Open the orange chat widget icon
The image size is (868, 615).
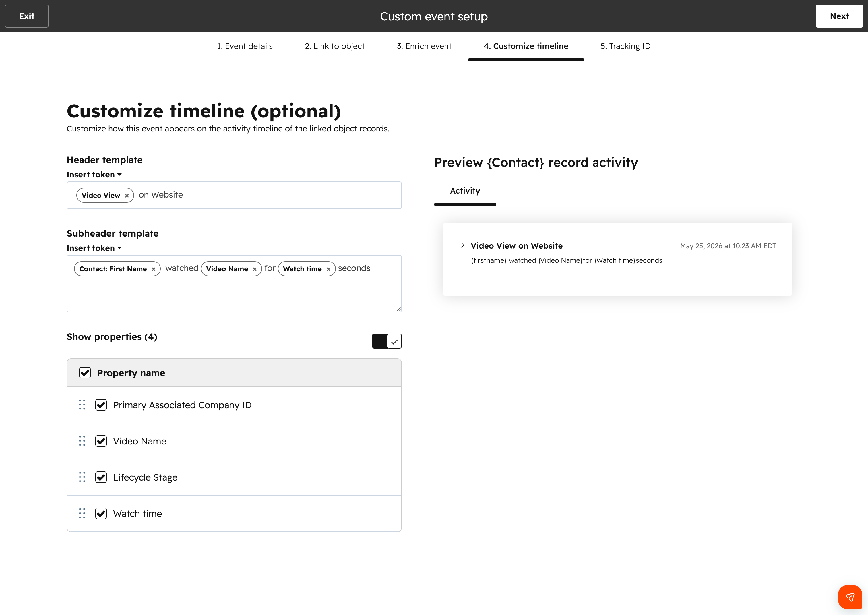click(850, 597)
